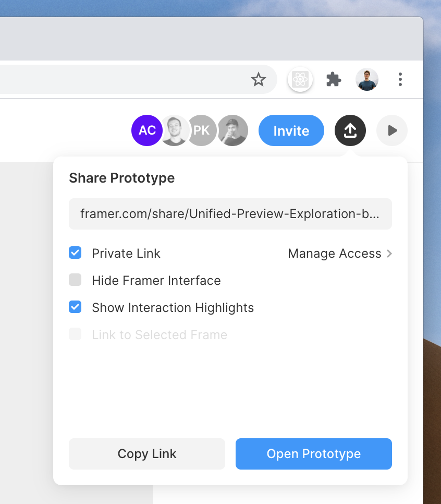Viewport: 441px width, 504px height.
Task: Click the smiling collaborator photo avatar
Action: [175, 130]
